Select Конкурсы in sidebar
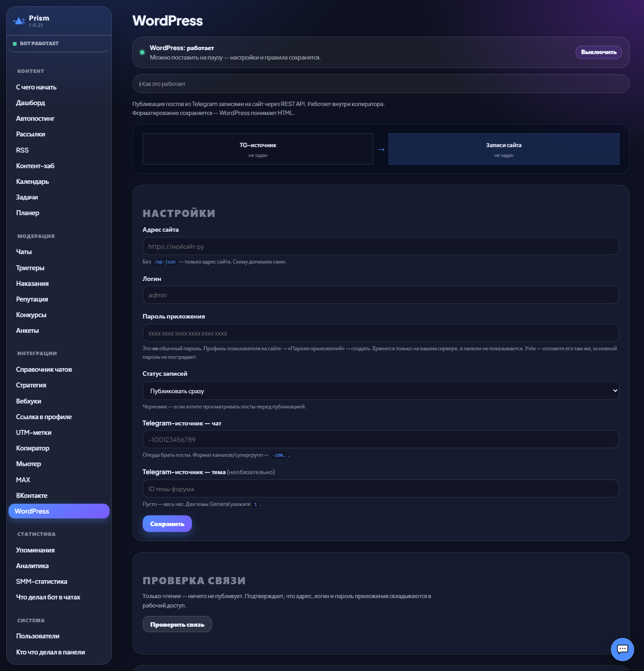 tap(31, 315)
